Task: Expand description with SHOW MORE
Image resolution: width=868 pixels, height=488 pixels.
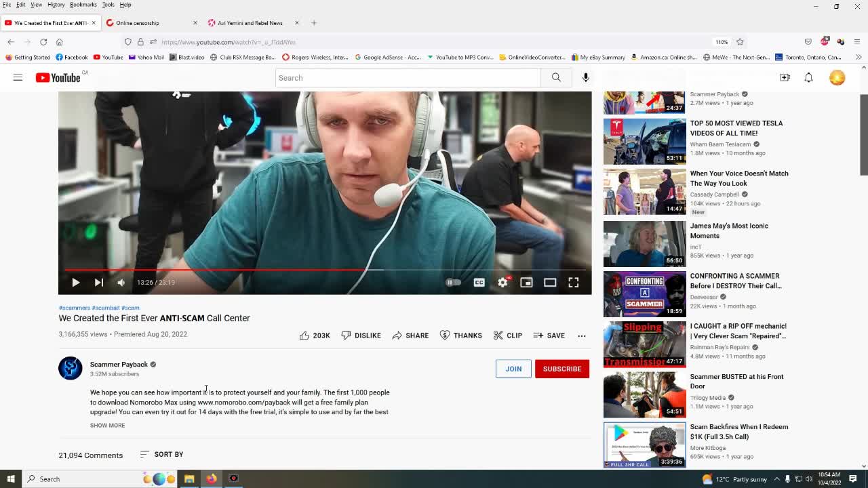Action: click(107, 426)
